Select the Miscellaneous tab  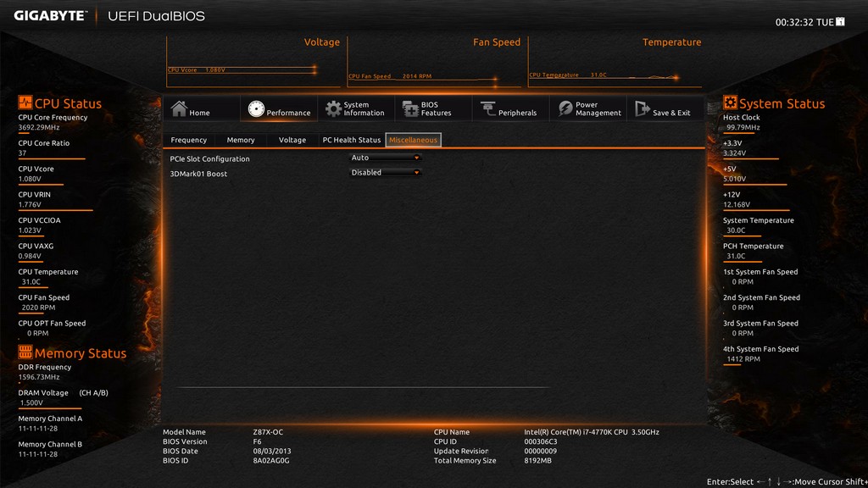point(413,140)
